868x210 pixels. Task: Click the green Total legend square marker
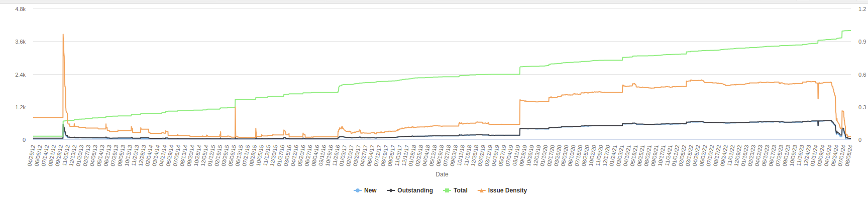(447, 190)
